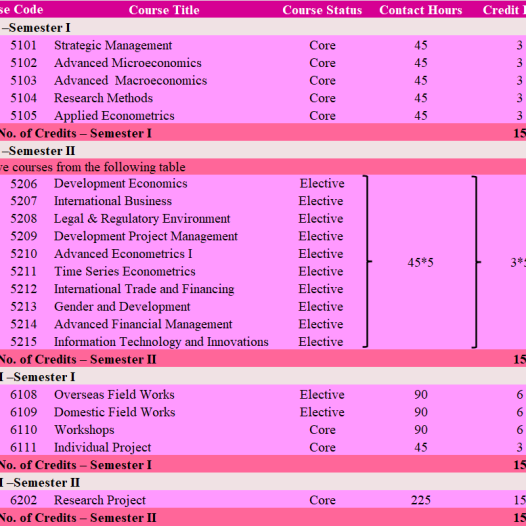This screenshot has height=526, width=526.
Task: Click course code "5105"
Action: point(23,116)
